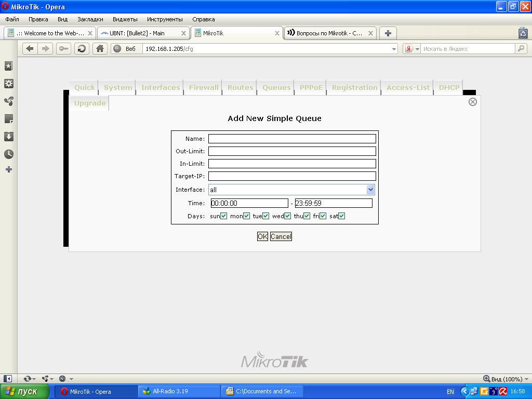
Task: Open the Widgets gear panel in sidebar
Action: click(x=9, y=84)
